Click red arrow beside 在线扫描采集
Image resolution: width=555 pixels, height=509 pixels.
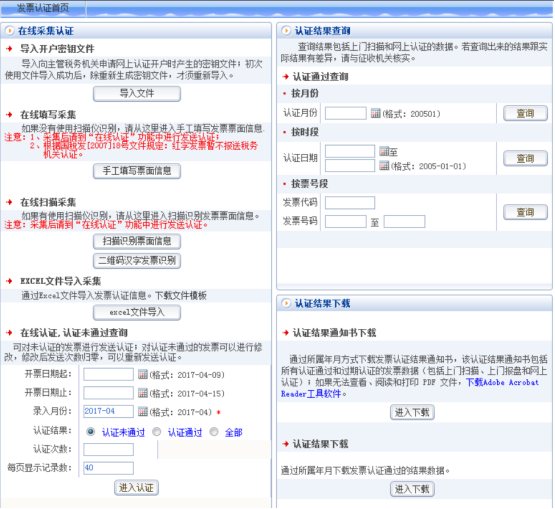pos(9,202)
